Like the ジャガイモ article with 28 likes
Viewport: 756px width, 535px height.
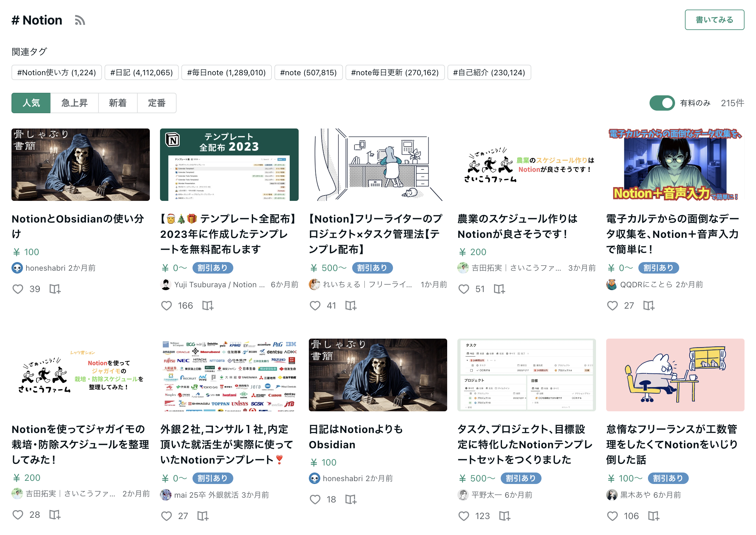(18, 515)
